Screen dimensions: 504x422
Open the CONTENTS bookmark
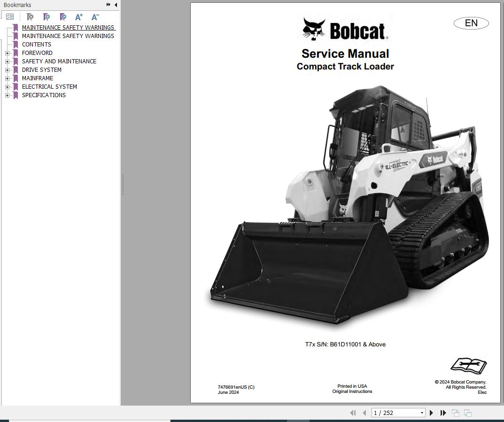(36, 44)
